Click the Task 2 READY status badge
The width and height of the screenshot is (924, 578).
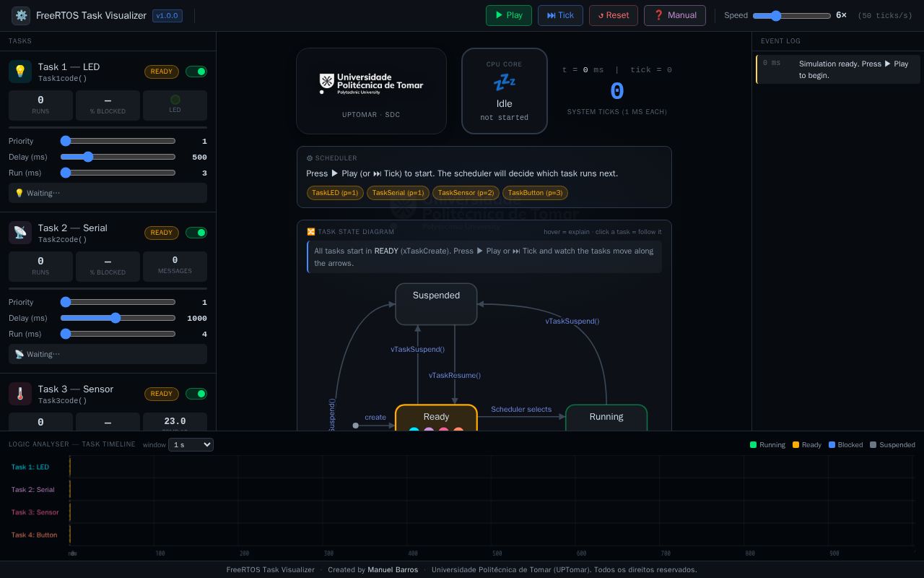tap(162, 233)
